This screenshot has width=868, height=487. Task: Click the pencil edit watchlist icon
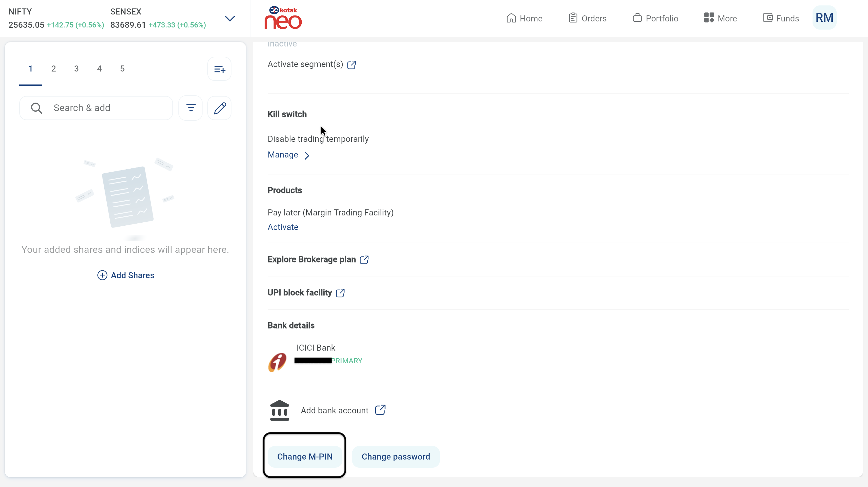(220, 108)
